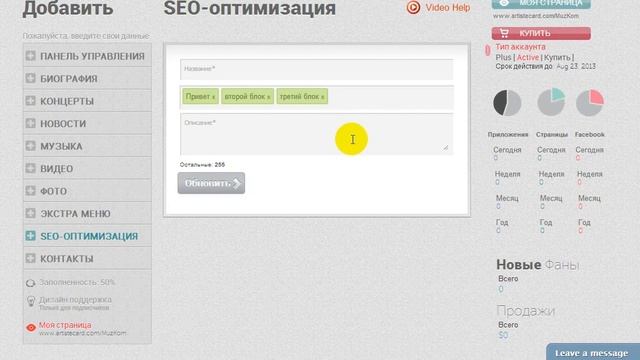Open Моя страница link in sidebar
Viewport: 640px width, 360px height.
[x=65, y=325]
